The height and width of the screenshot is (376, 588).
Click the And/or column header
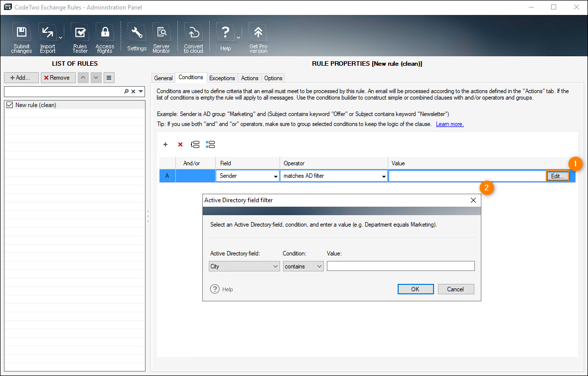(195, 163)
